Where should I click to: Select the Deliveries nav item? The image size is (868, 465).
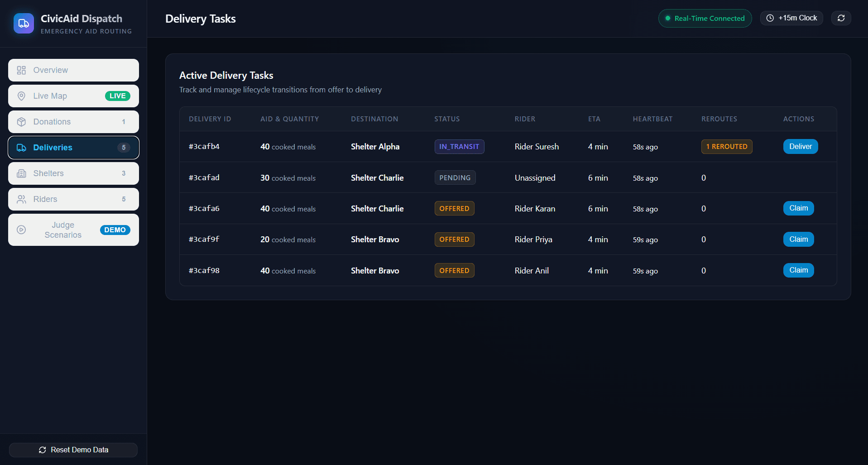[73, 148]
